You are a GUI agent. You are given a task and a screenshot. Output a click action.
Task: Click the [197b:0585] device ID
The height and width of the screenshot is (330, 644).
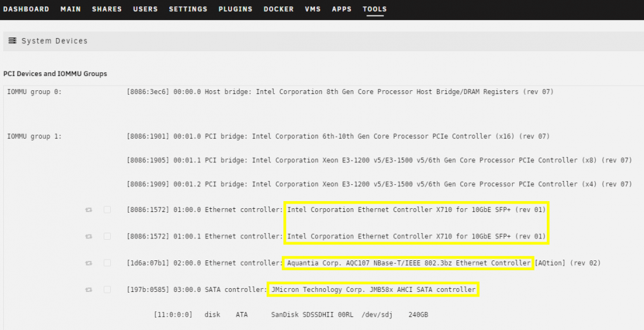[x=148, y=290]
